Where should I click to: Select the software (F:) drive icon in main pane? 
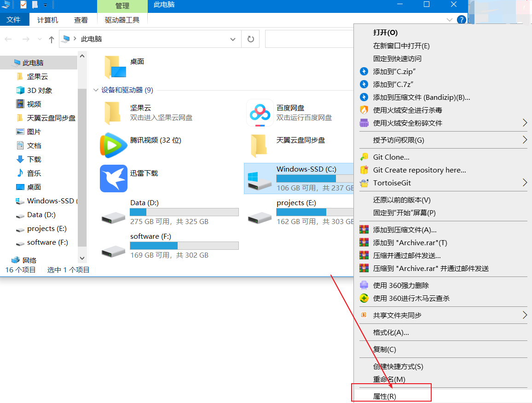[113, 251]
